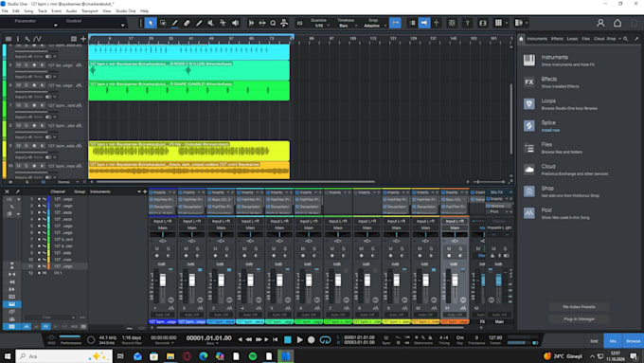Toggle autoscroll arrow button in toolbar
Screen dimensions: 644x363
424,23
